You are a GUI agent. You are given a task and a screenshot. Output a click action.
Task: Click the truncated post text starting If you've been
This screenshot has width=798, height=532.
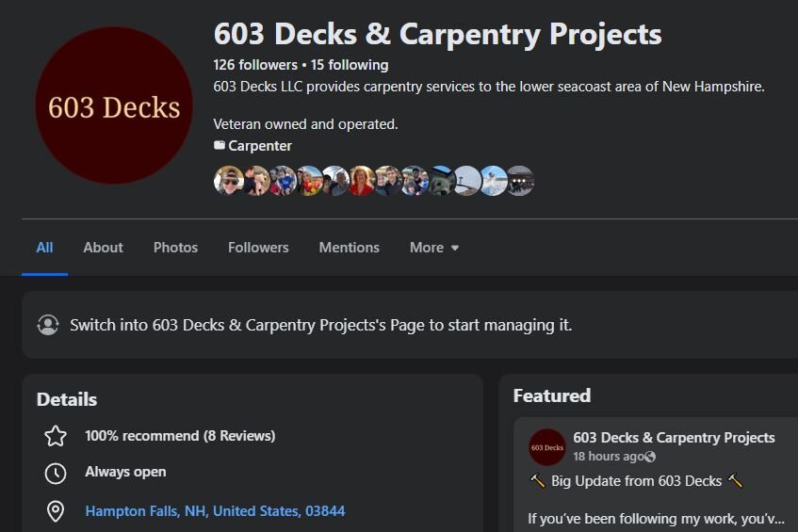click(656, 519)
